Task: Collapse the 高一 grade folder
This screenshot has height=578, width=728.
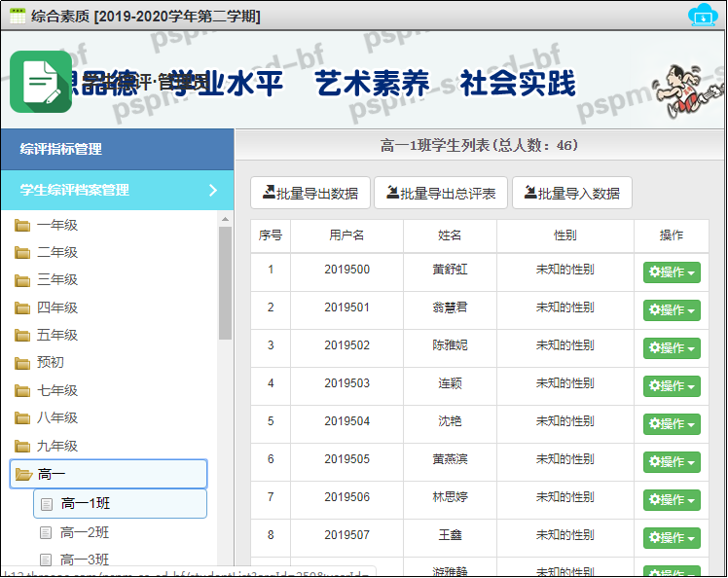Action: point(22,474)
